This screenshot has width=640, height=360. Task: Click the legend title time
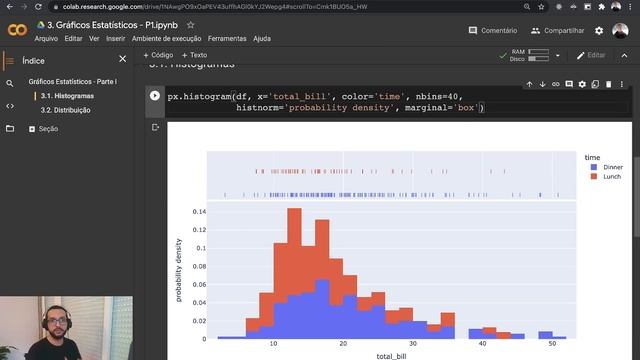[x=592, y=158]
